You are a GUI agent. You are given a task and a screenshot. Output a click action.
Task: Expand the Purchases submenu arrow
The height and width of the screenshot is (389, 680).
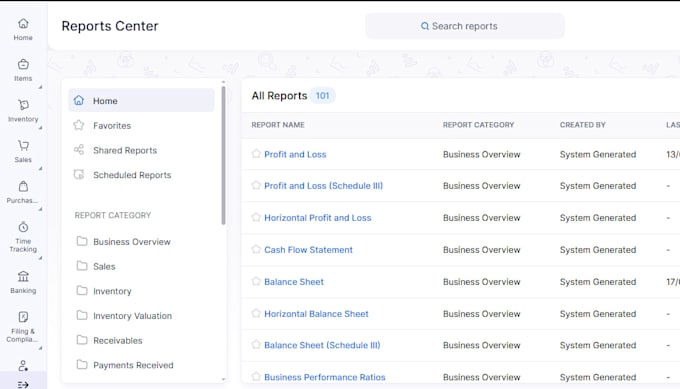tap(40, 209)
